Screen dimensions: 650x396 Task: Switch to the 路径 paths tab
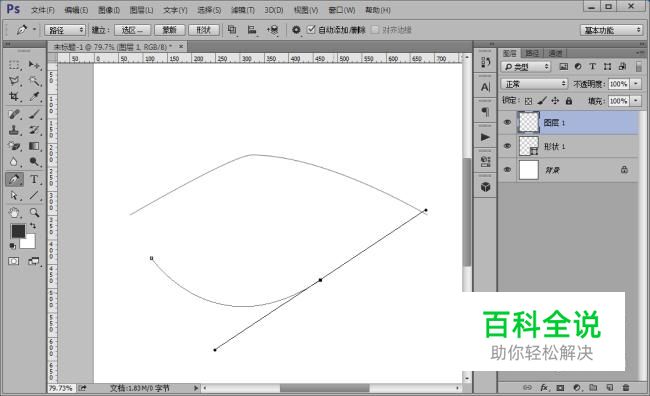click(532, 53)
